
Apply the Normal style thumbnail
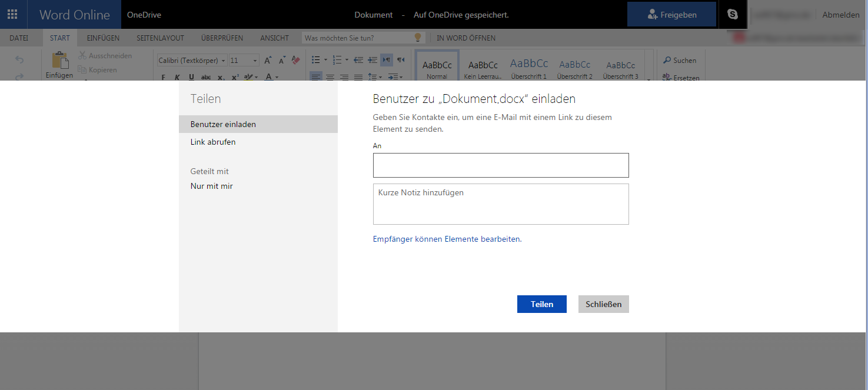[437, 66]
